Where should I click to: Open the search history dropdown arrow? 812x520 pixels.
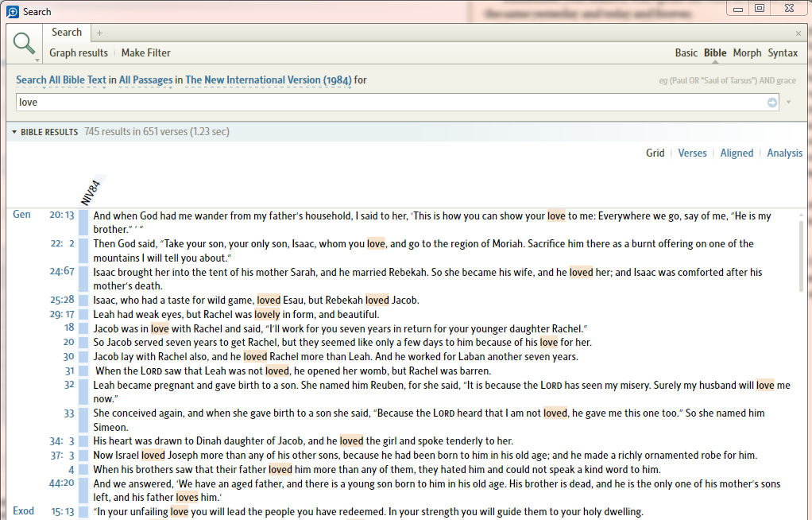pos(789,102)
